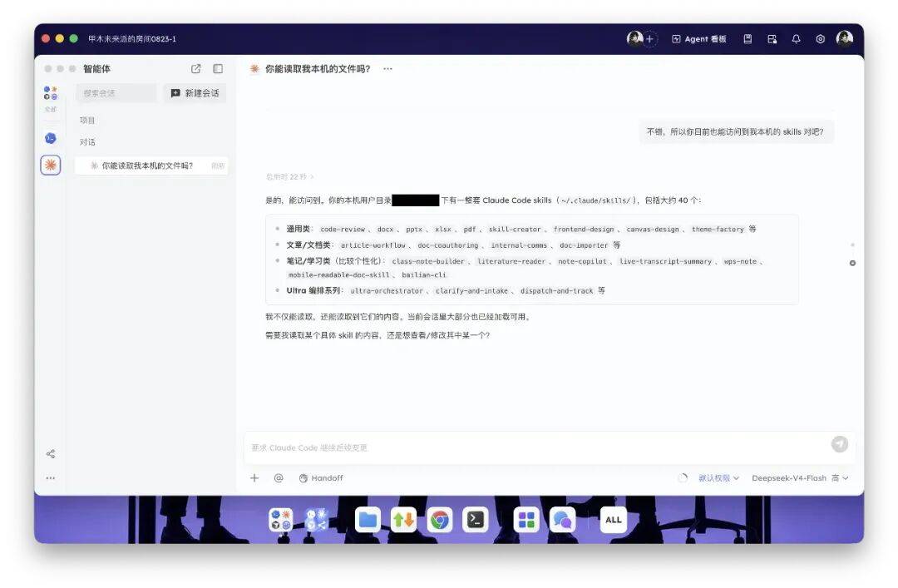Click the Handoff button
898x588 pixels.
pos(321,478)
